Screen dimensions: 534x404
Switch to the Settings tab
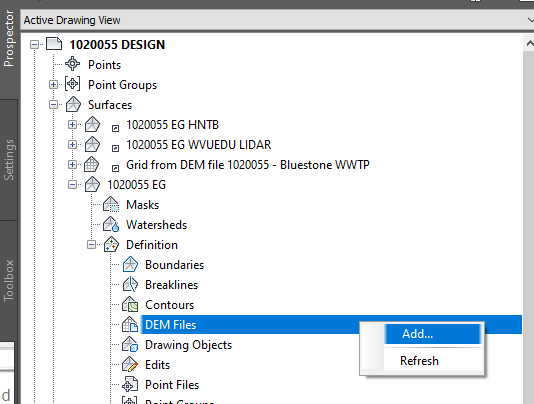point(9,160)
